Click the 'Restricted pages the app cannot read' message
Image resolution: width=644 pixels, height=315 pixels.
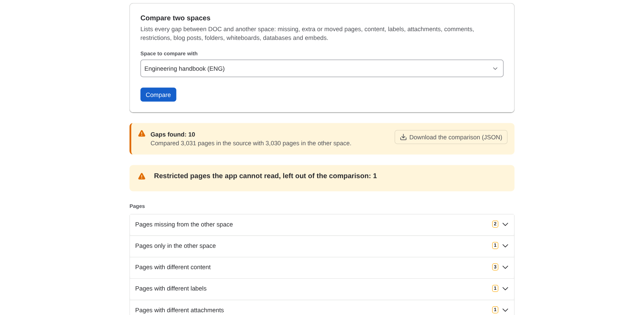pyautogui.click(x=265, y=176)
